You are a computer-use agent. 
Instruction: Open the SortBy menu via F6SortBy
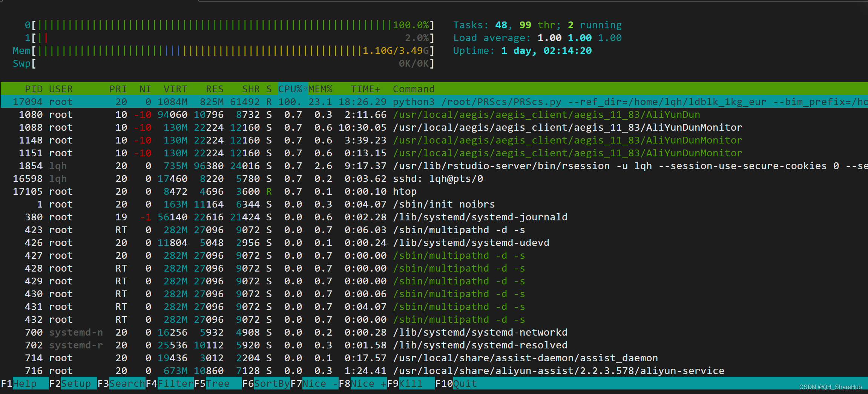(266, 383)
